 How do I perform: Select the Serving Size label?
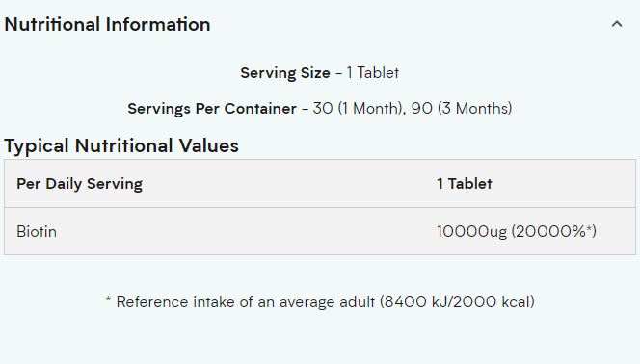285,73
